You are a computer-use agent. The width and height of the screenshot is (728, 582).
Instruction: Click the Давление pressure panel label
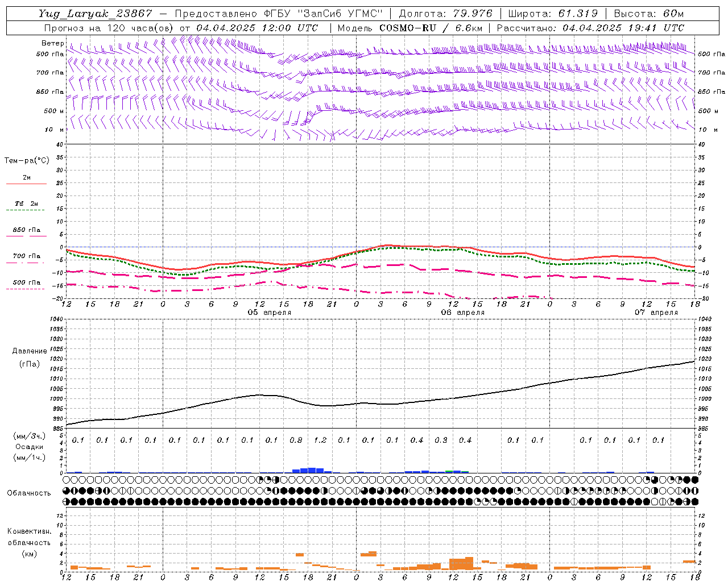(30, 351)
